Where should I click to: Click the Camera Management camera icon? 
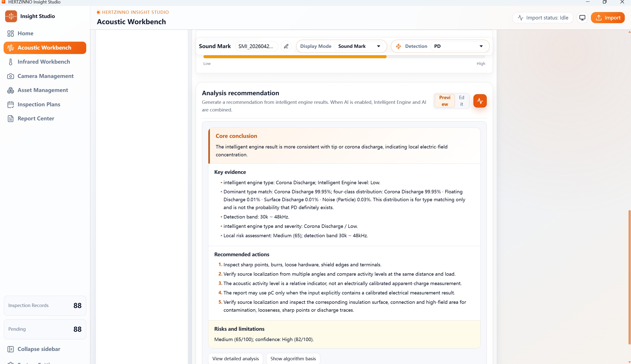click(11, 76)
